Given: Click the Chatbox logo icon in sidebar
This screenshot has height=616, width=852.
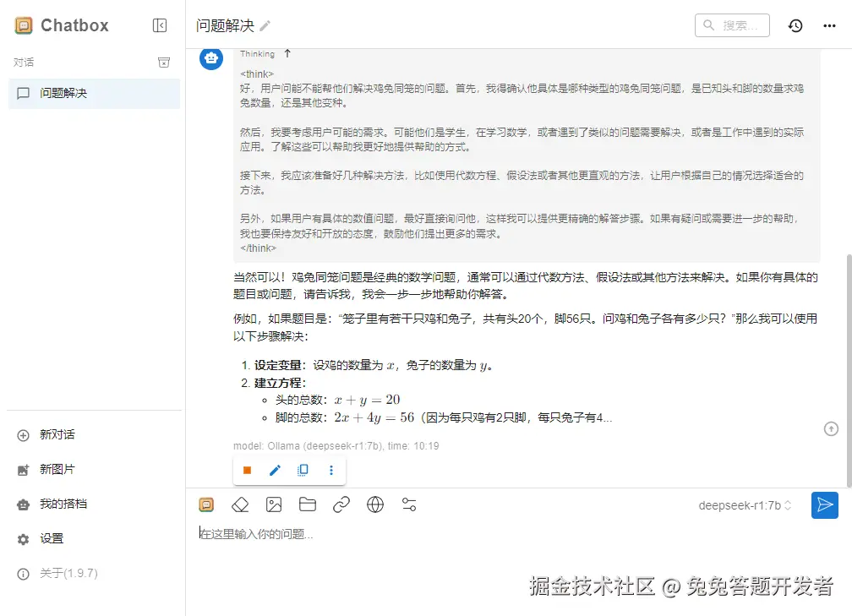Looking at the screenshot, I should [24, 25].
